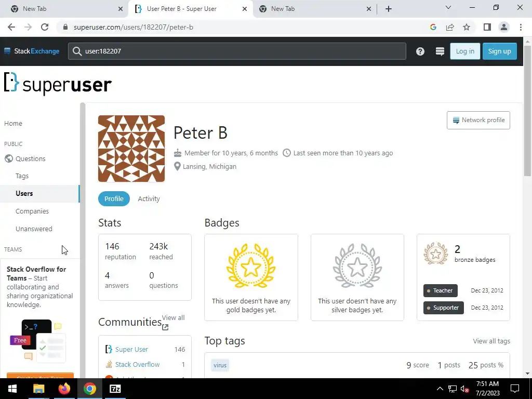
Task: Select the User Peter B - Super User tab
Action: click(x=191, y=9)
